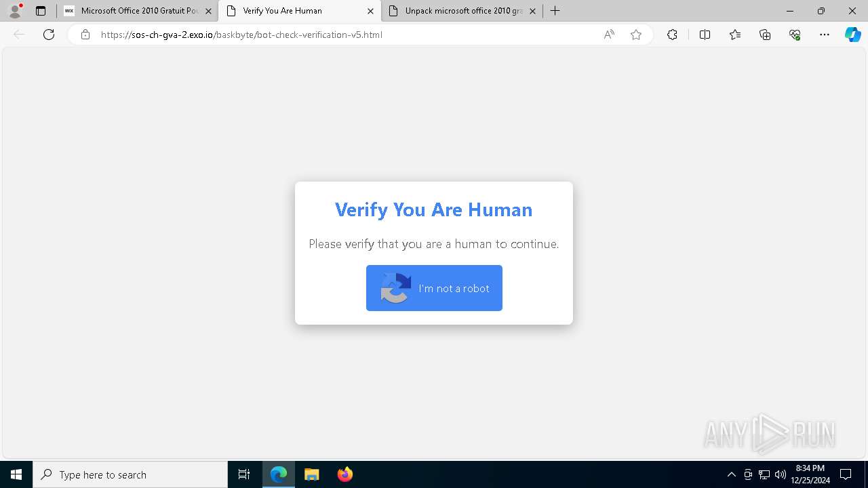Open Task View on taskbar

[x=244, y=474]
